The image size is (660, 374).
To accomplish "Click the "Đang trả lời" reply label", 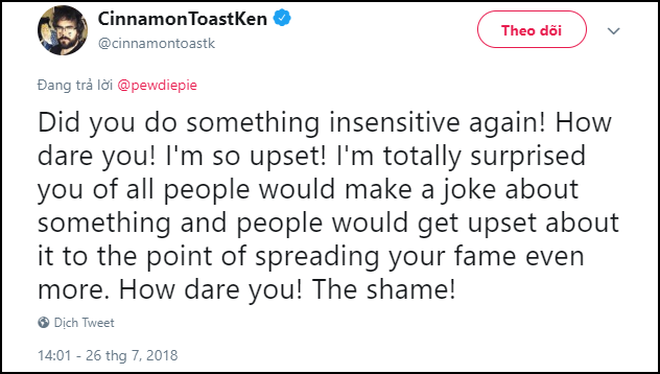I will (x=75, y=85).
